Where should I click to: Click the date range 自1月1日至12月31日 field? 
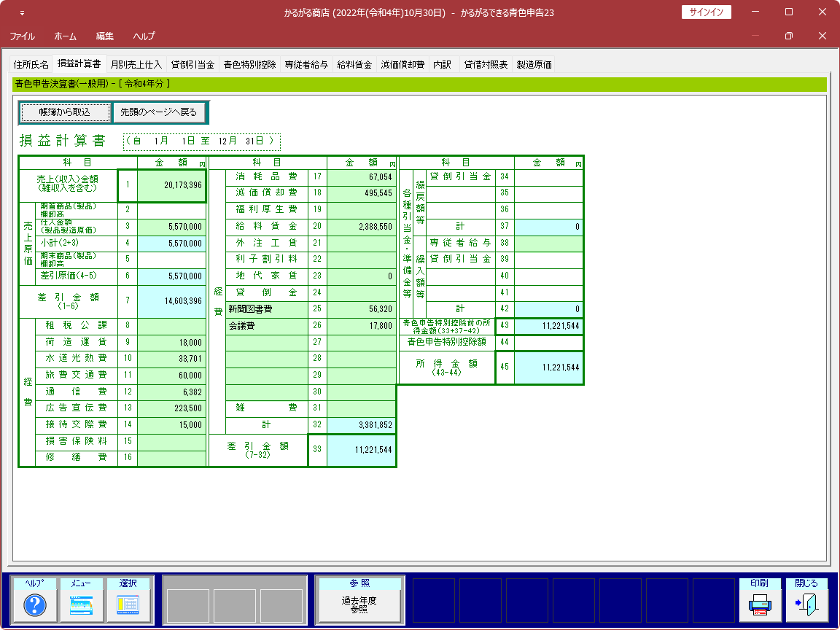[x=202, y=141]
